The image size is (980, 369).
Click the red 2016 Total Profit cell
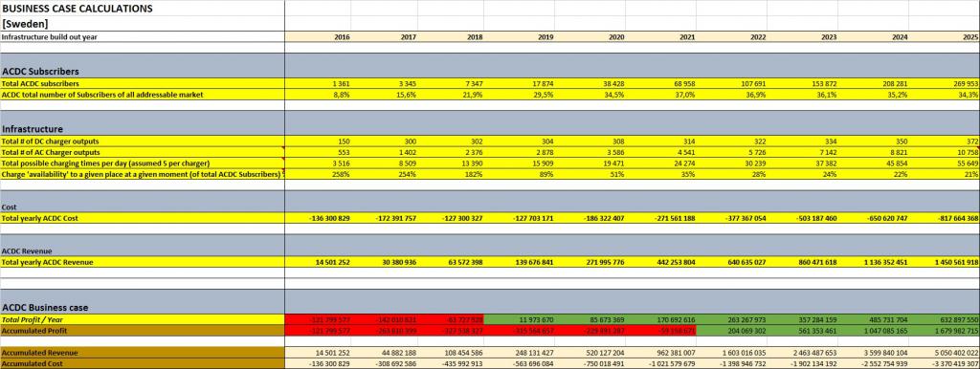pos(318,319)
